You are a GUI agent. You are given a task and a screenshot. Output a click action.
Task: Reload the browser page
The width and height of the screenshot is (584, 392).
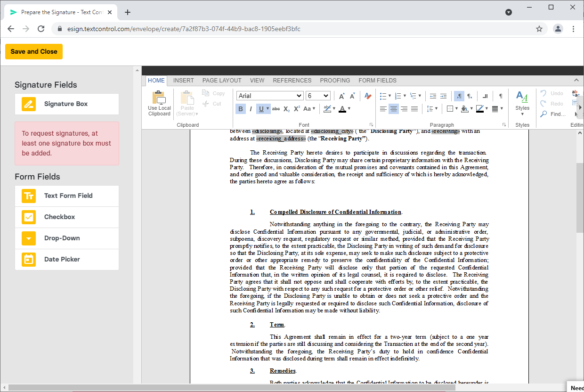(x=41, y=29)
